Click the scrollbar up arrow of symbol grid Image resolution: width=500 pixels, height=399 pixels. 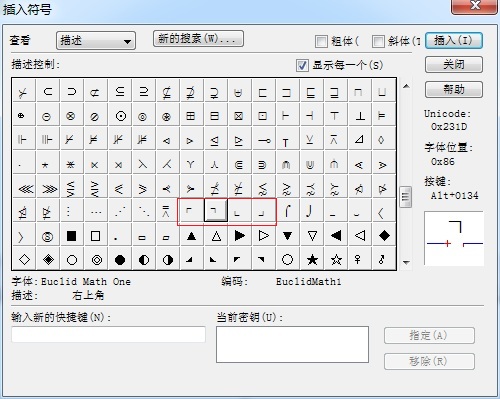[x=406, y=86]
